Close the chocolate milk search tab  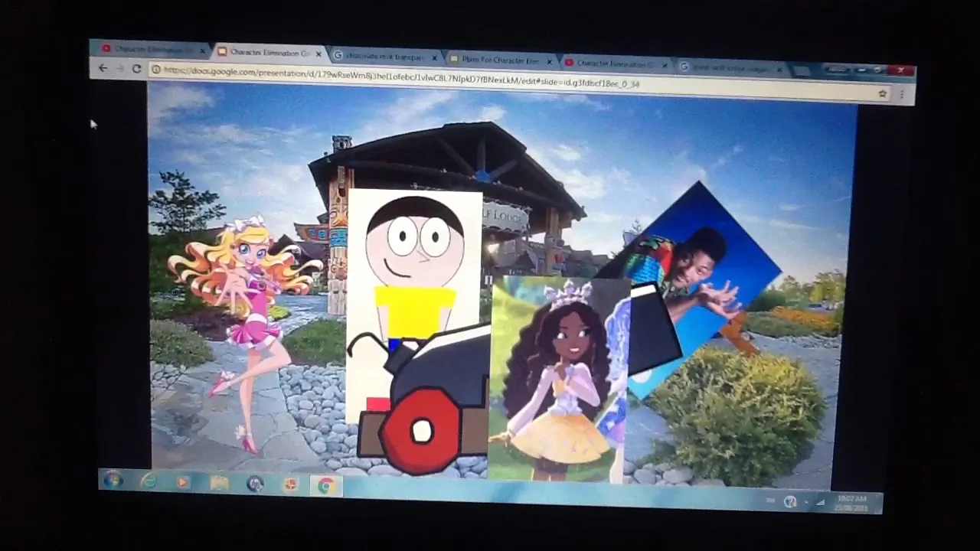click(435, 57)
